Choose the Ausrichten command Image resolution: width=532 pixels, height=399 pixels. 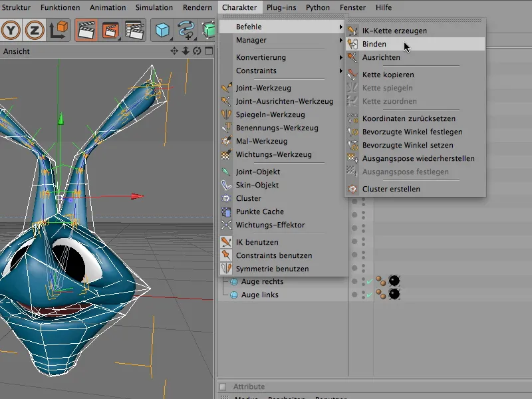415,57
